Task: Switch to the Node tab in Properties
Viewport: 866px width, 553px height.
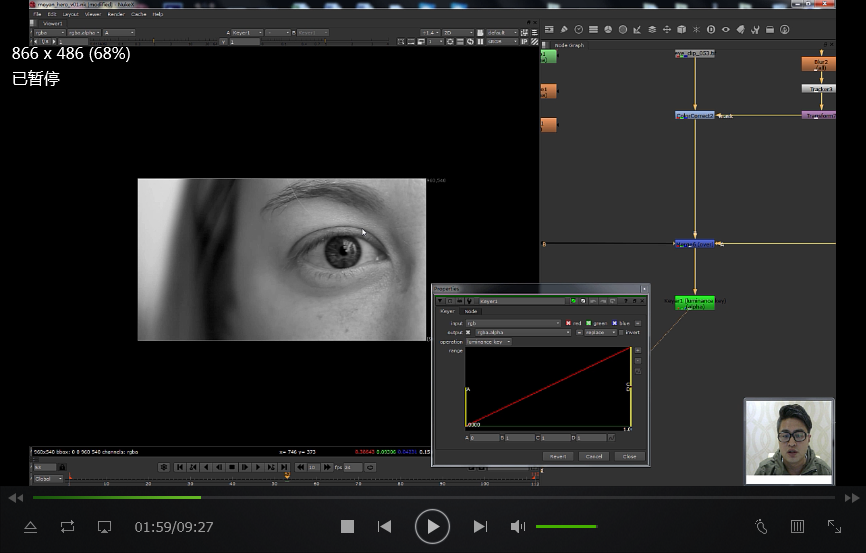Action: click(x=470, y=311)
